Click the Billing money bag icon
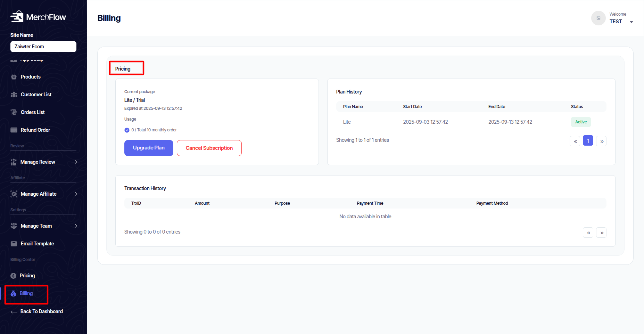The image size is (644, 334). 14,294
